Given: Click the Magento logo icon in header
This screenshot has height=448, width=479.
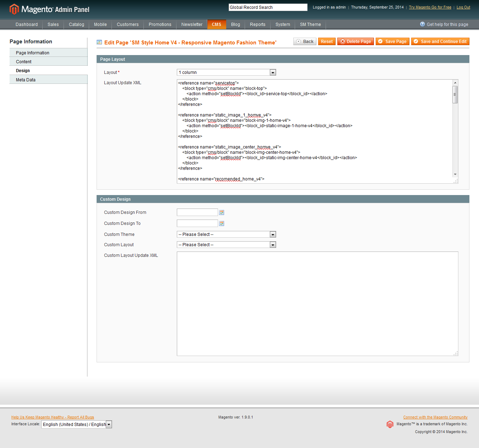Looking at the screenshot, I should click(x=14, y=9).
